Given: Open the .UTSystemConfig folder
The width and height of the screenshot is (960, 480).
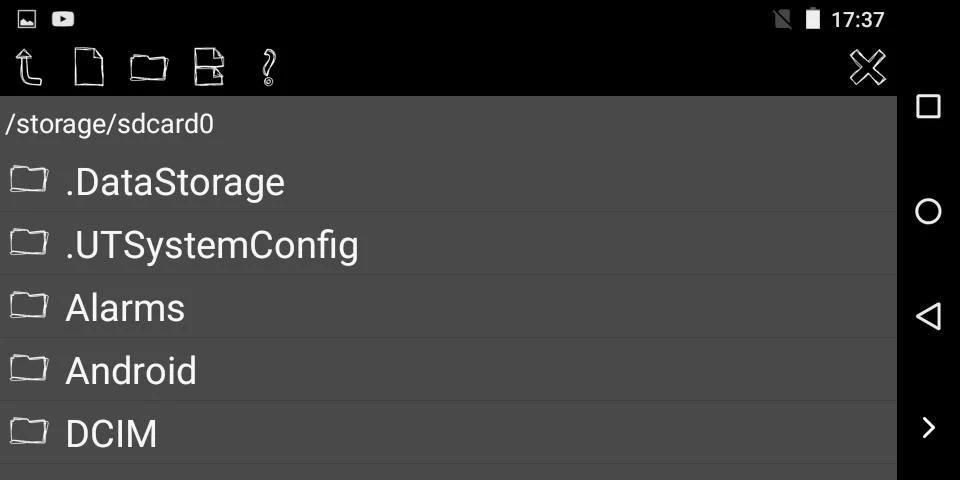Looking at the screenshot, I should coord(211,245).
